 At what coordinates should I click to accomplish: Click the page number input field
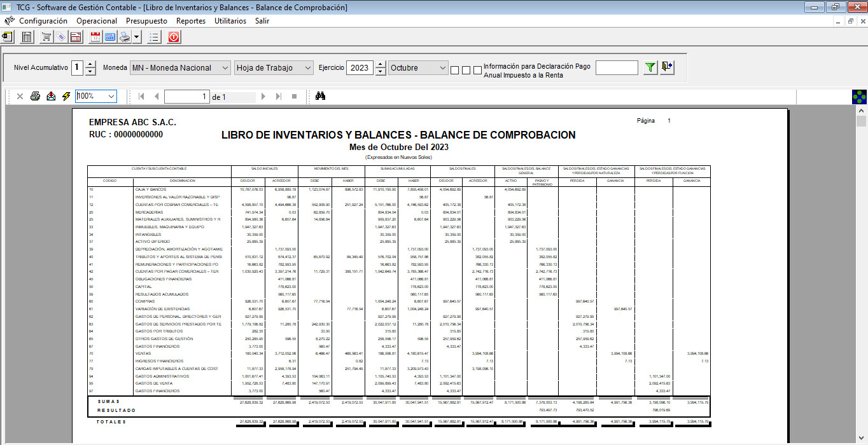pyautogui.click(x=187, y=97)
